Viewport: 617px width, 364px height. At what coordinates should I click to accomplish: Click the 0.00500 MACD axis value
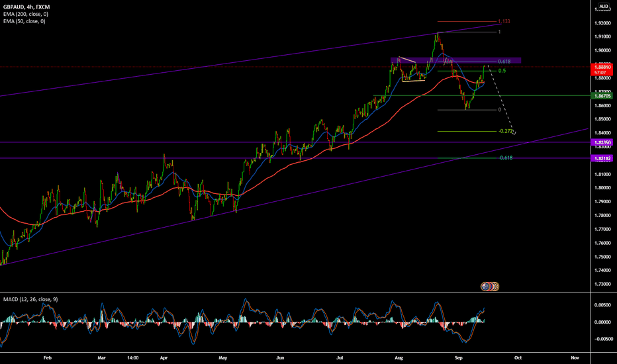602,305
